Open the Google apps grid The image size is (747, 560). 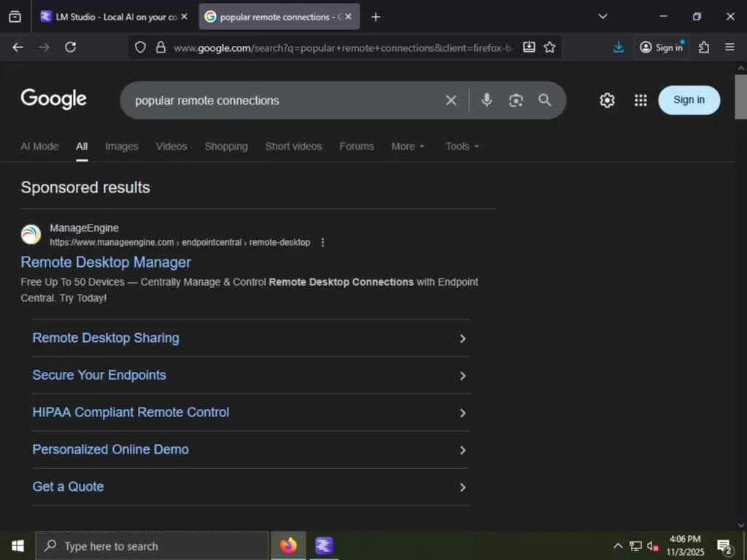640,101
